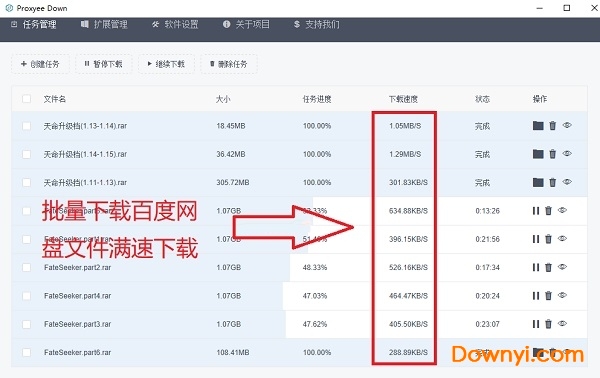Click the 48.33% progress of FateSeeker.part2.rar
This screenshot has height=378, width=600.
click(x=315, y=267)
